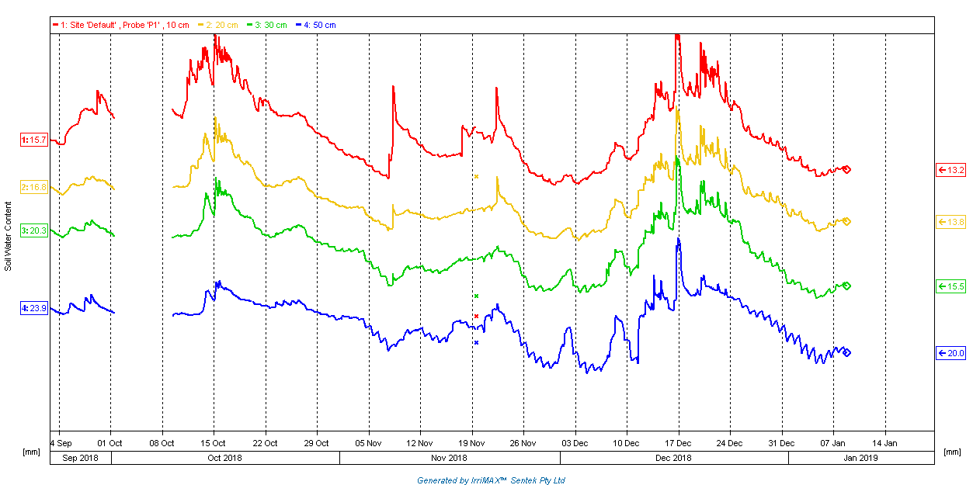
Task: Click the red diamond end marker of the 10 cm line
Action: pyautogui.click(x=847, y=169)
